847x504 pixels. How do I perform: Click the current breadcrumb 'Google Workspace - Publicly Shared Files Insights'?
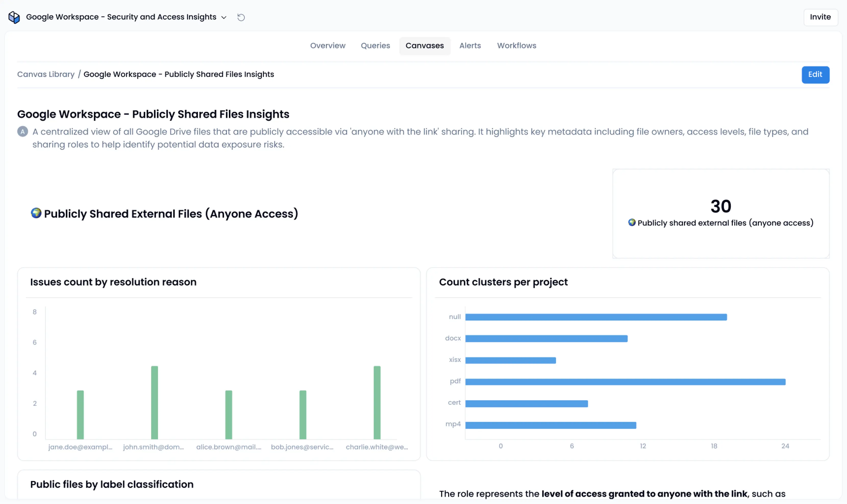(x=179, y=74)
